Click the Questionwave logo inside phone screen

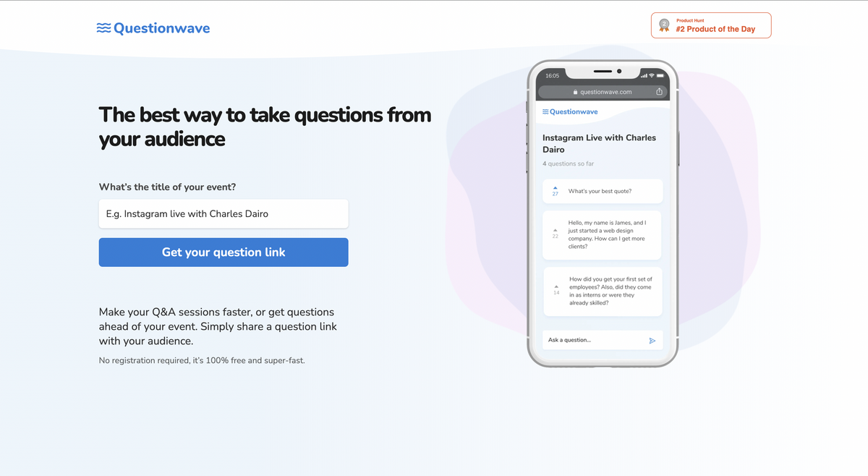(x=570, y=111)
